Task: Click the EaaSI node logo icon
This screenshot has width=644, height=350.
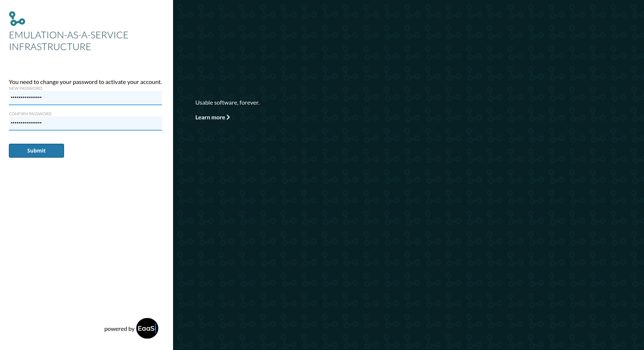Action: click(17, 18)
